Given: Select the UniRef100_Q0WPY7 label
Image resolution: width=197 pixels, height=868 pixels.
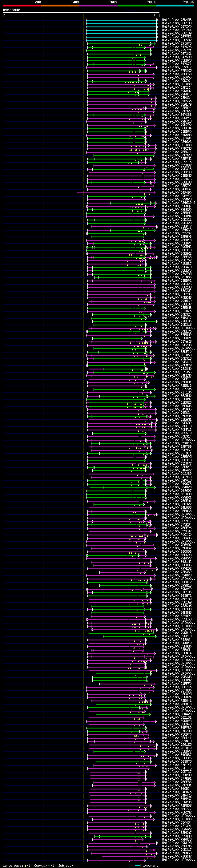Looking at the screenshot, I should click(177, 118).
